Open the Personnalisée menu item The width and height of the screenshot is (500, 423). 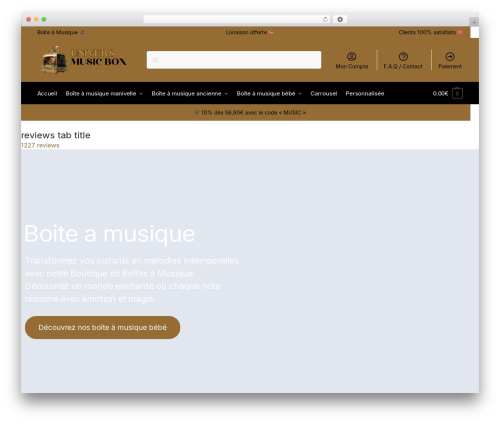365,94
